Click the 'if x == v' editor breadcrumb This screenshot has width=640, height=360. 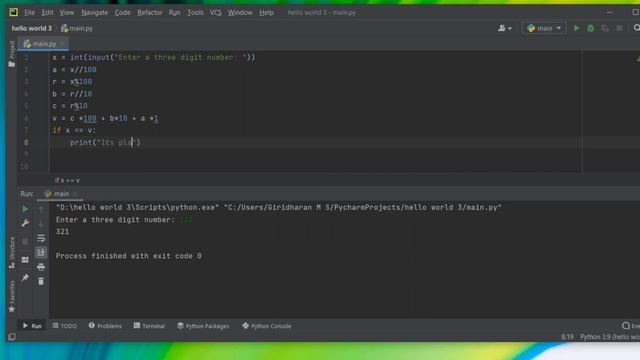[67, 180]
